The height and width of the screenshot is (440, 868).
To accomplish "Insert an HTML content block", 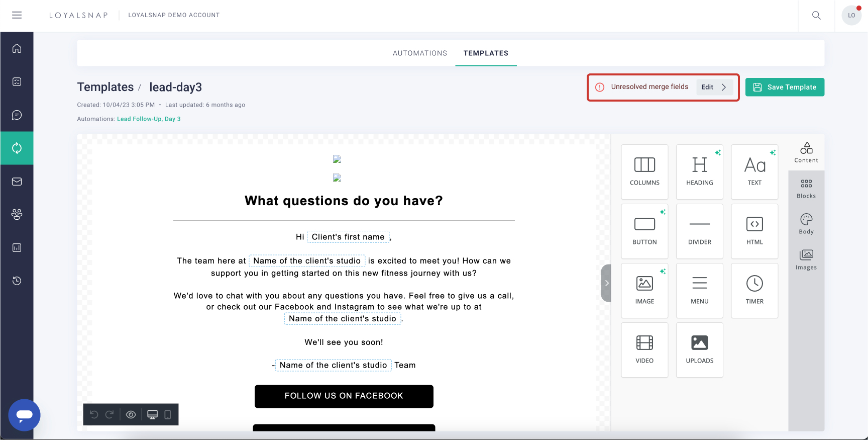I will [x=754, y=231].
